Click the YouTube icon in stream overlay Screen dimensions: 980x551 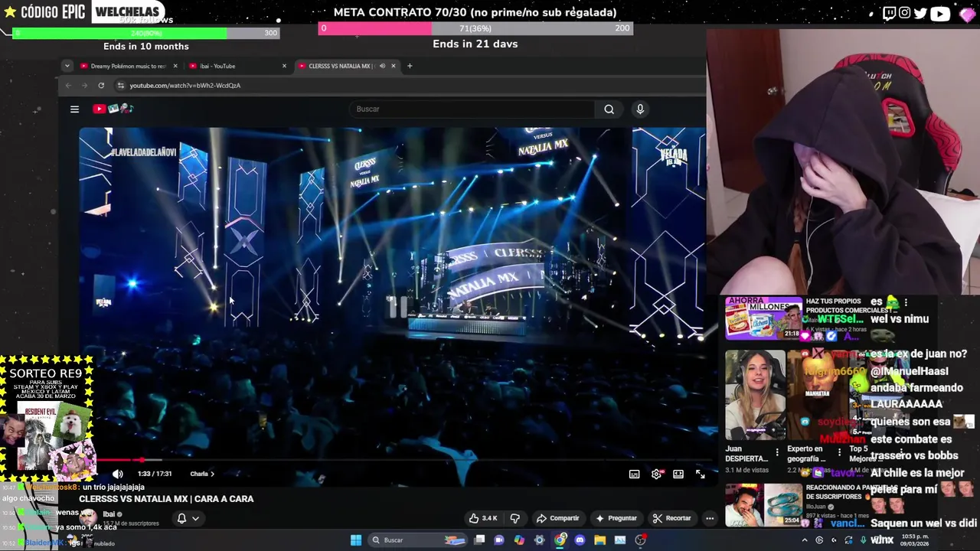[940, 13]
